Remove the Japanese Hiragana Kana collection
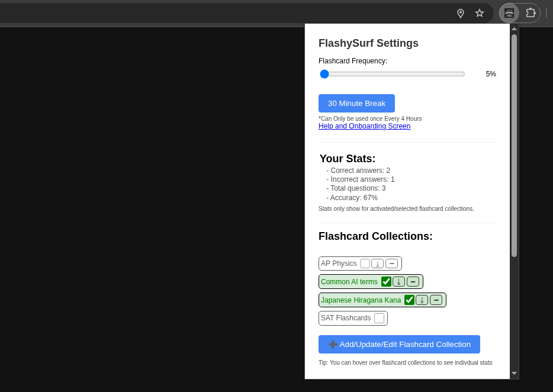The width and height of the screenshot is (553, 392). pyautogui.click(x=436, y=300)
